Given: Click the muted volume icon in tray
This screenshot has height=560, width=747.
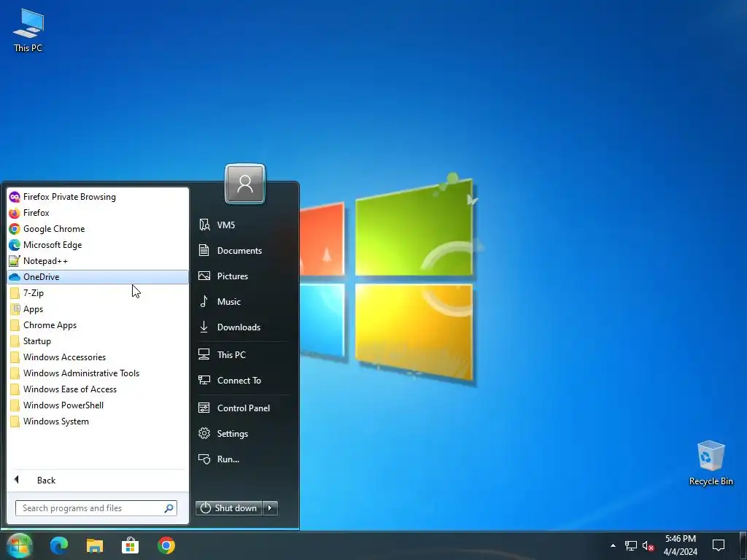Looking at the screenshot, I should pyautogui.click(x=648, y=545).
